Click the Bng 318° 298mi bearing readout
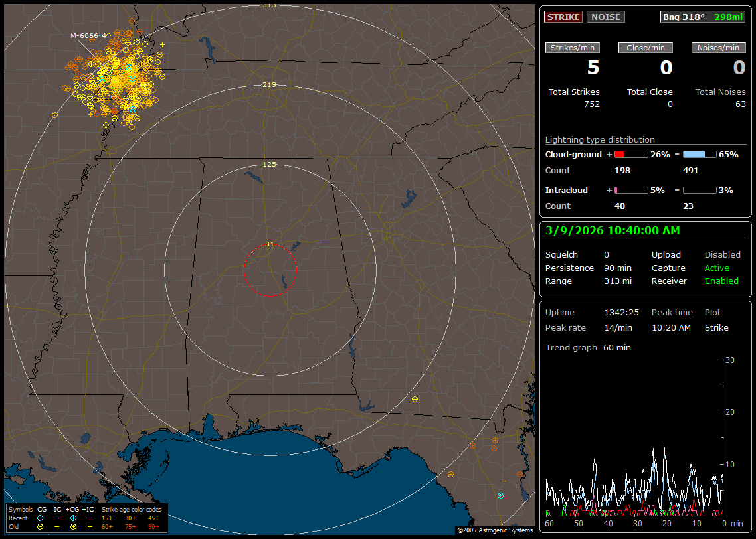 (x=702, y=17)
